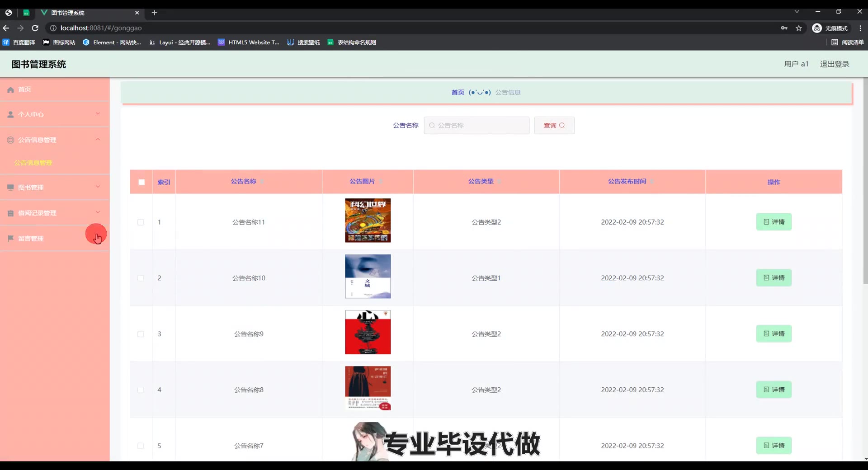Open the Layui bookmark
The height and width of the screenshot is (470, 868).
179,42
